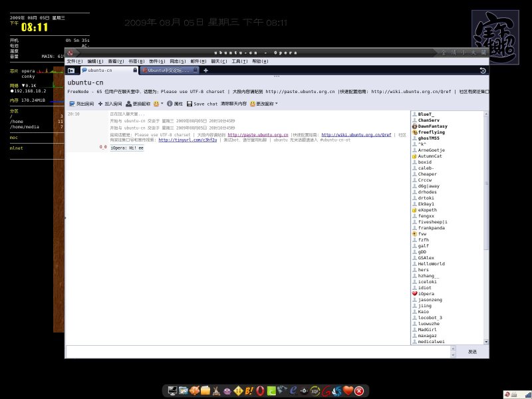The image size is (532, 399).
Task: Click the input box down stepper arrow
Action: point(453,355)
